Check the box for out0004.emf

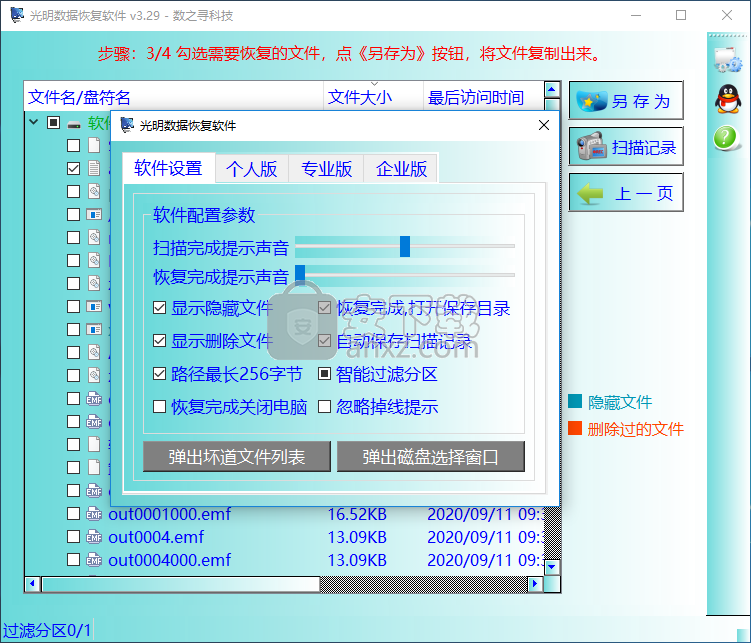pyautogui.click(x=73, y=537)
